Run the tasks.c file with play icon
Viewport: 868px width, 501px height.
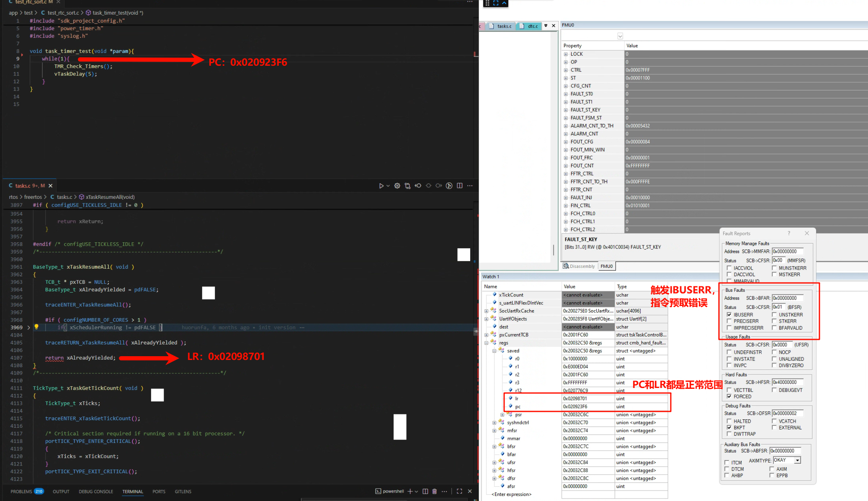tap(381, 186)
